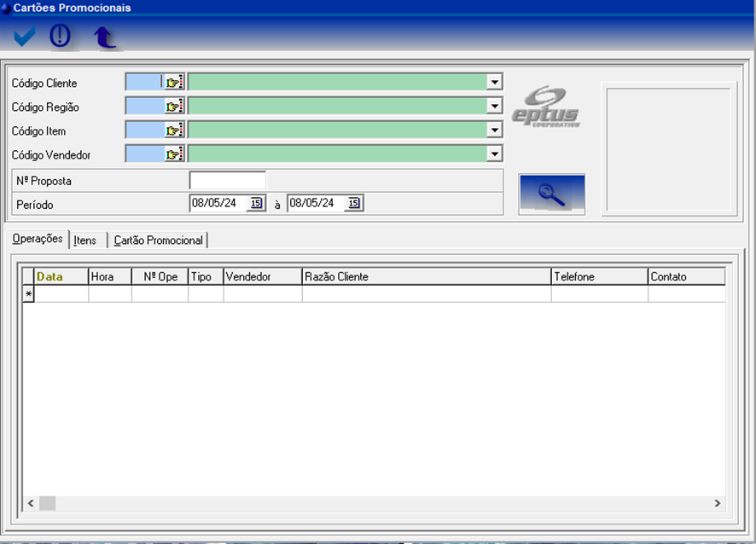Click the exclamation mark toolbar icon
This screenshot has width=756, height=544.
pyautogui.click(x=60, y=37)
